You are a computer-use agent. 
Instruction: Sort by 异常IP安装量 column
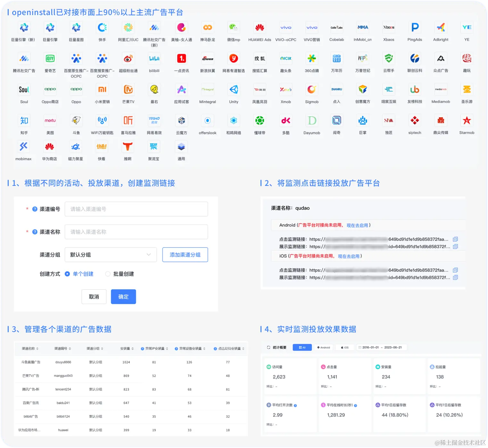click(167, 349)
